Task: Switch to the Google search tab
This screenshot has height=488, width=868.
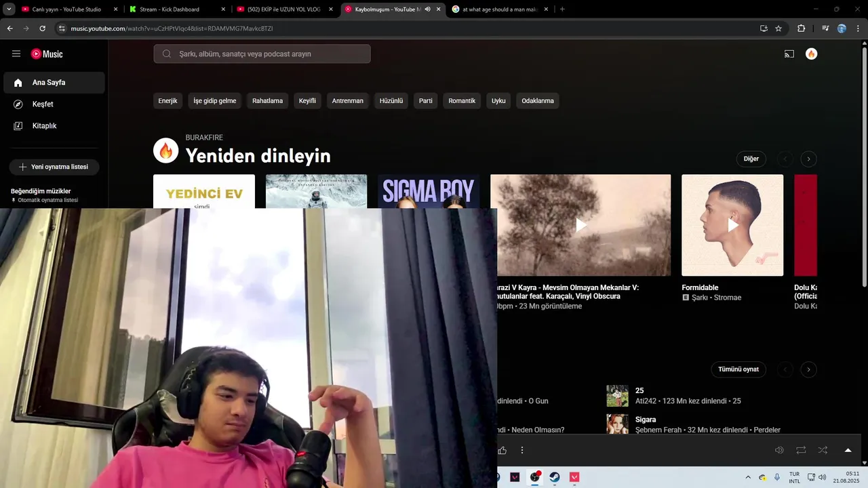Action: [501, 9]
